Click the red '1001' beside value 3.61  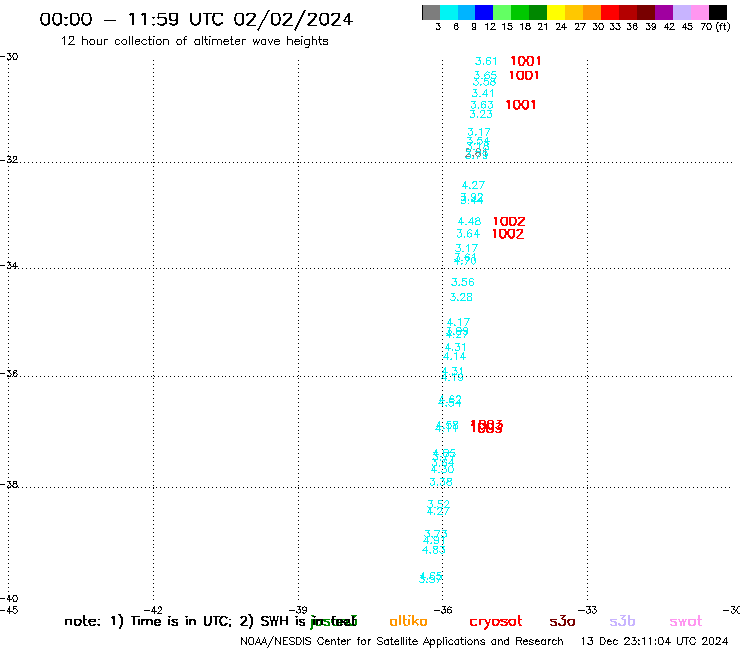pyautogui.click(x=526, y=61)
